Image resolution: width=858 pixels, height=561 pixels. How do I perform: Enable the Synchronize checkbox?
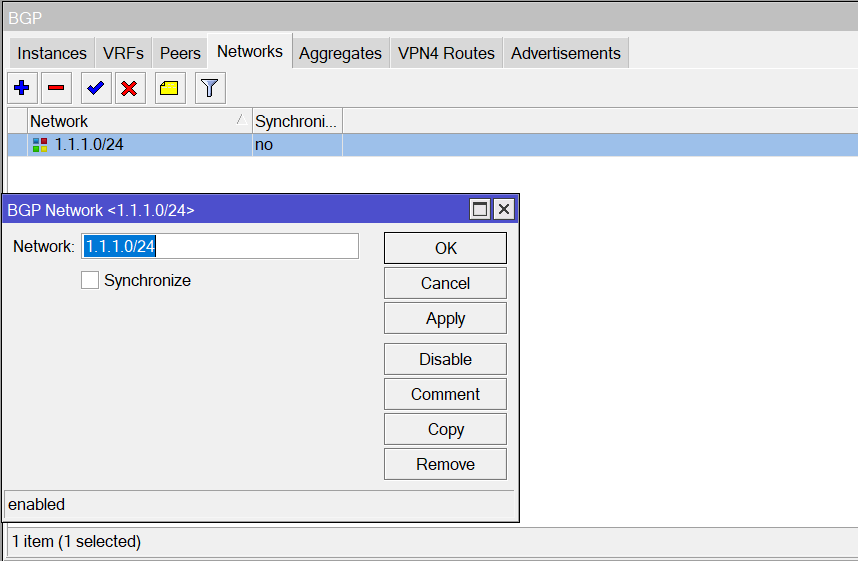(x=90, y=281)
